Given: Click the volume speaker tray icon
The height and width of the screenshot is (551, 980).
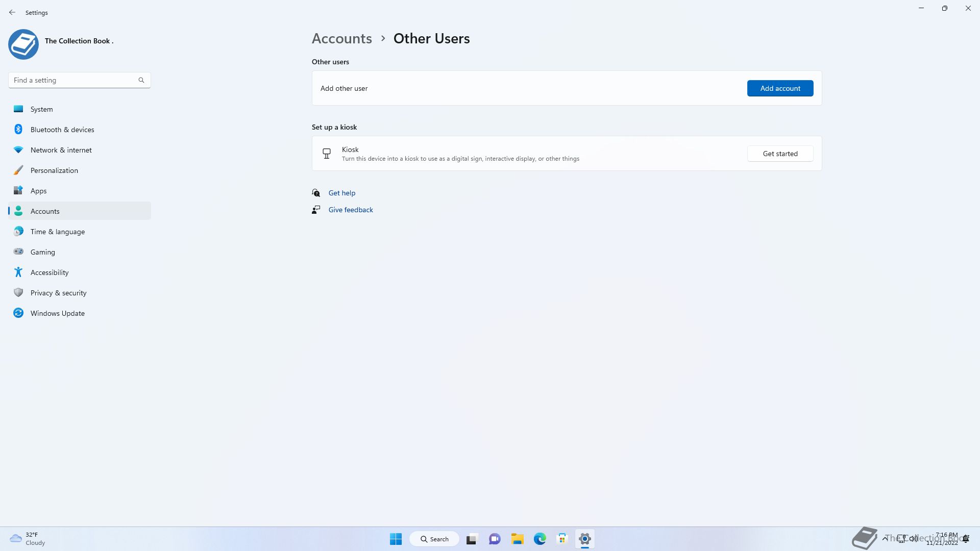Looking at the screenshot, I should tap(914, 539).
